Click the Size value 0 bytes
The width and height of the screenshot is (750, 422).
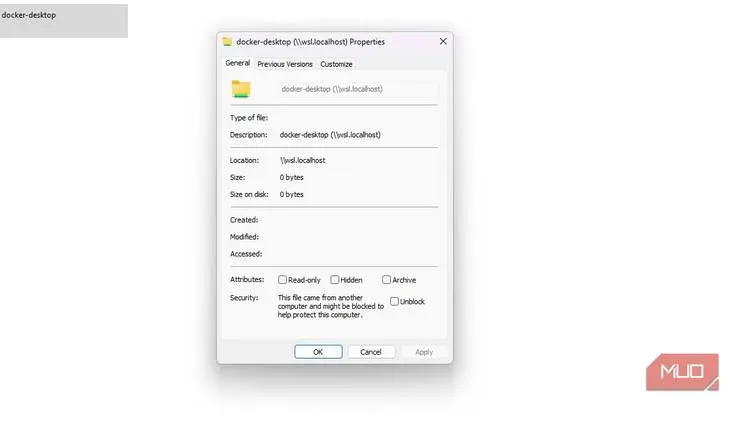click(291, 177)
